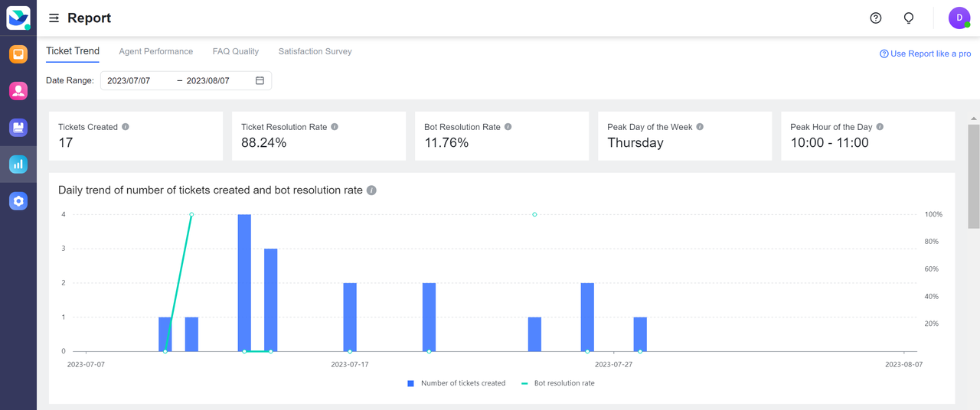Open the date range calendar picker icon

point(260,80)
